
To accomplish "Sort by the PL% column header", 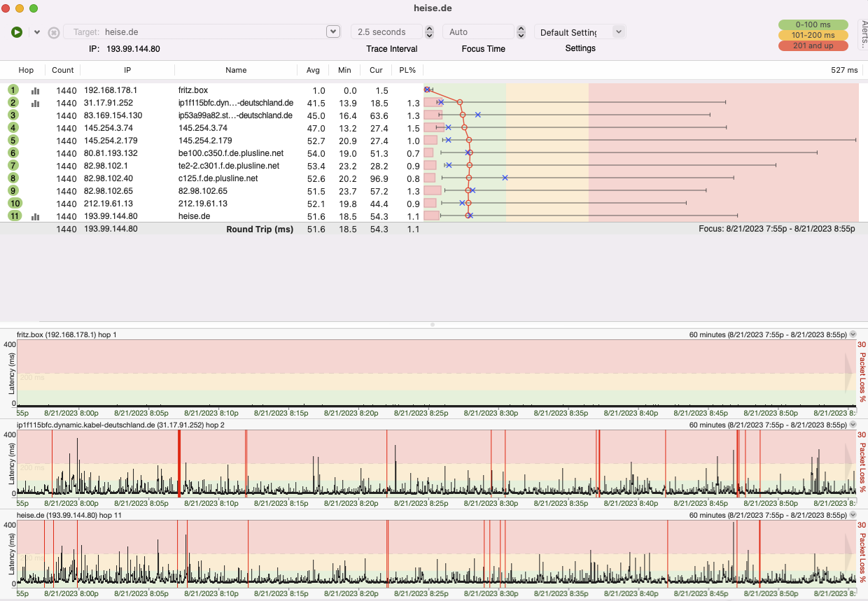I will [x=407, y=70].
